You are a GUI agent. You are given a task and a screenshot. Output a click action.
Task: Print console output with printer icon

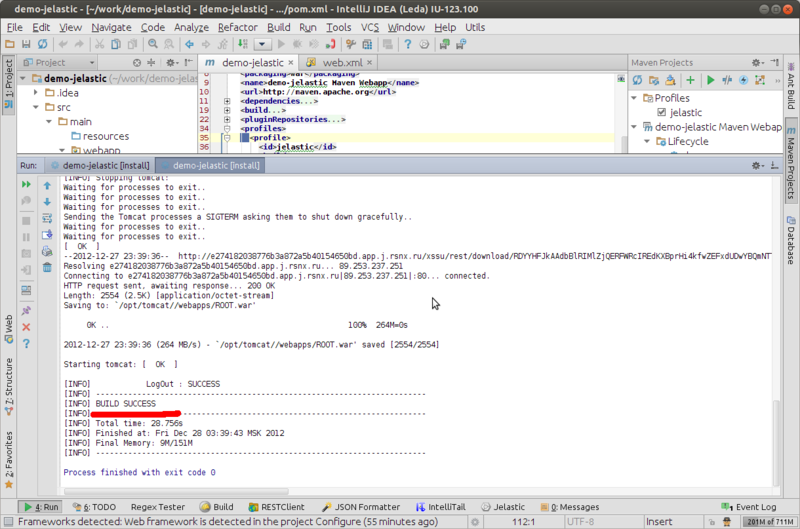point(47,251)
